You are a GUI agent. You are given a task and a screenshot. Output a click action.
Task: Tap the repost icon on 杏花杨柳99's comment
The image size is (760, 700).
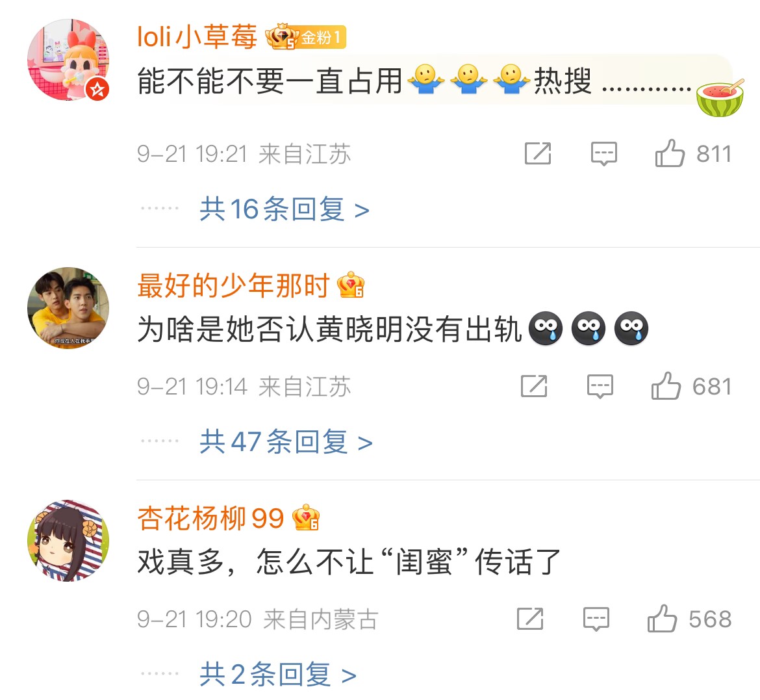530,619
